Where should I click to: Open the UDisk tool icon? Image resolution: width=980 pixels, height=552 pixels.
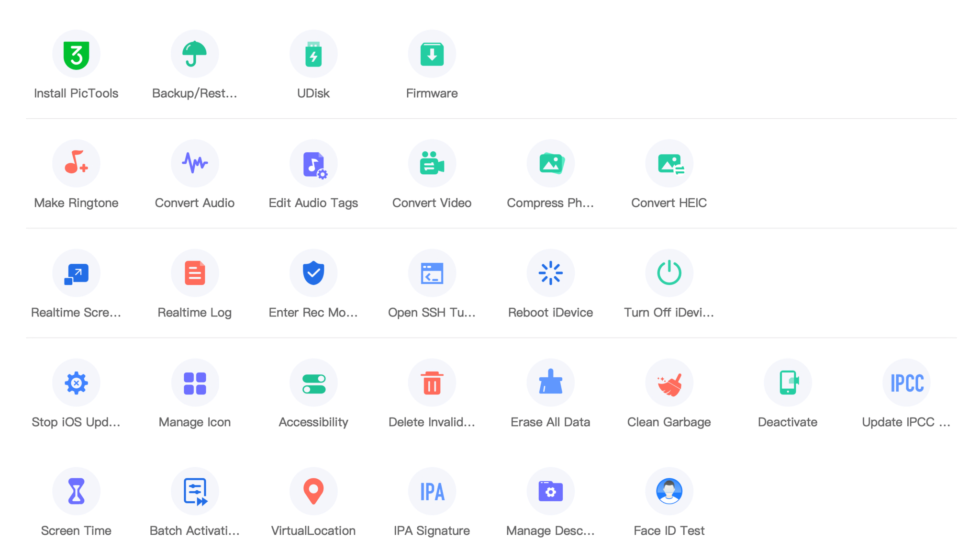[313, 54]
